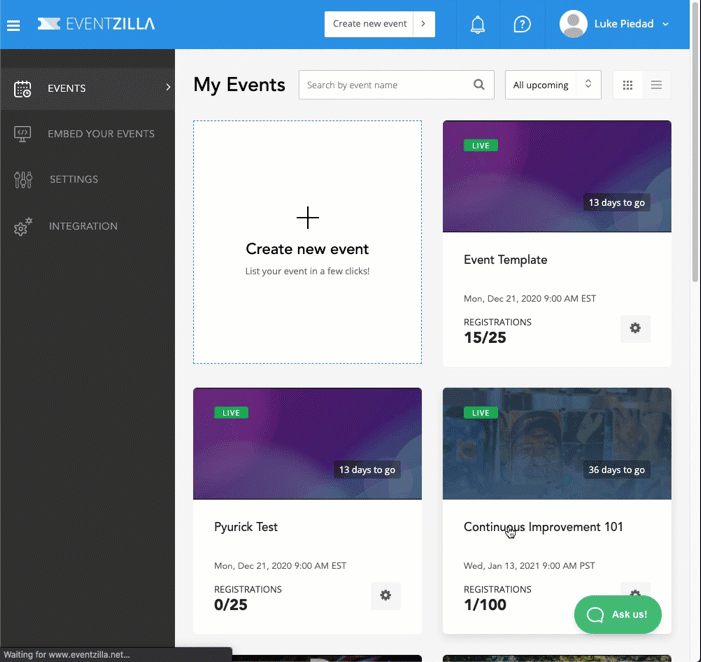Click the Embed Your Events monitor icon

[x=22, y=134]
